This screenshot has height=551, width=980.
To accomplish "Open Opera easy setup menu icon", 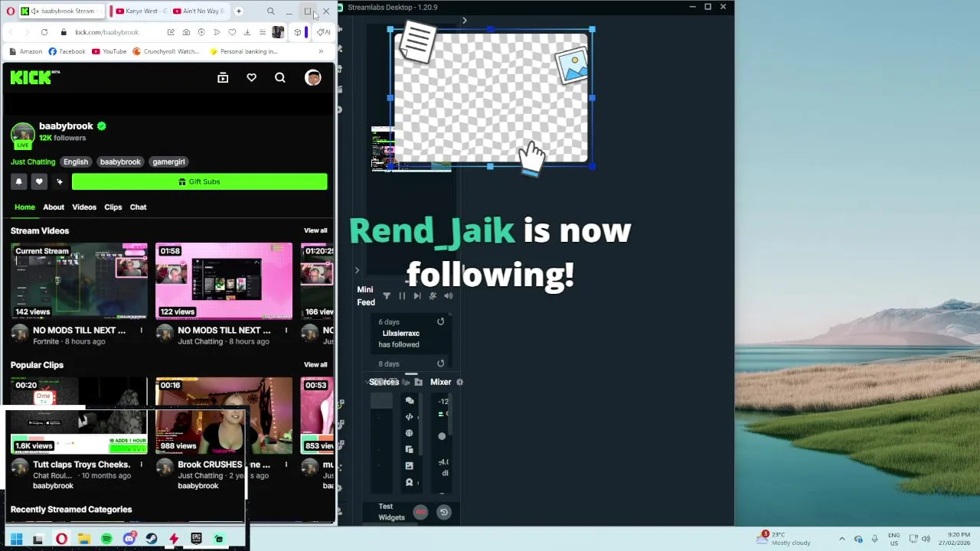I will (x=263, y=32).
